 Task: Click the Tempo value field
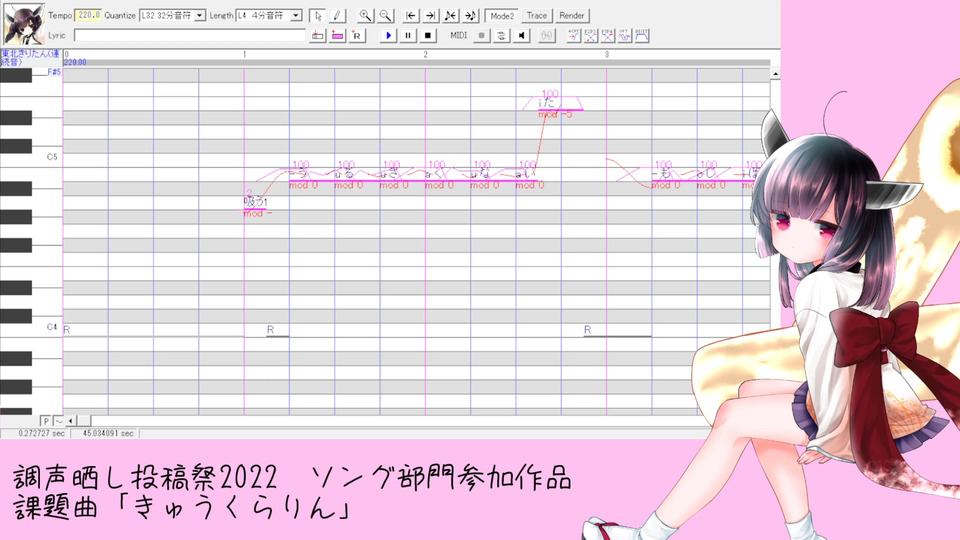[x=88, y=15]
